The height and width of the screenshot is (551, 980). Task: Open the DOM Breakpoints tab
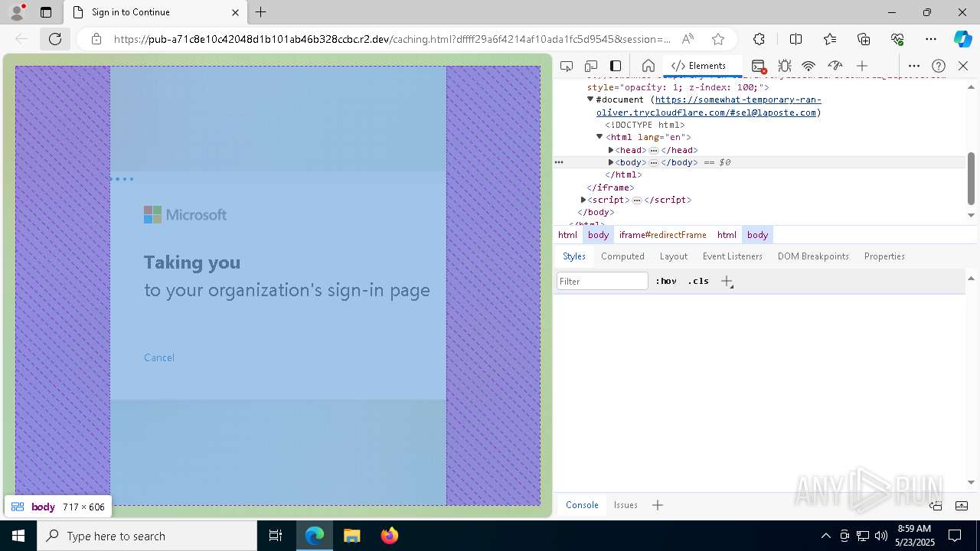[x=813, y=256]
